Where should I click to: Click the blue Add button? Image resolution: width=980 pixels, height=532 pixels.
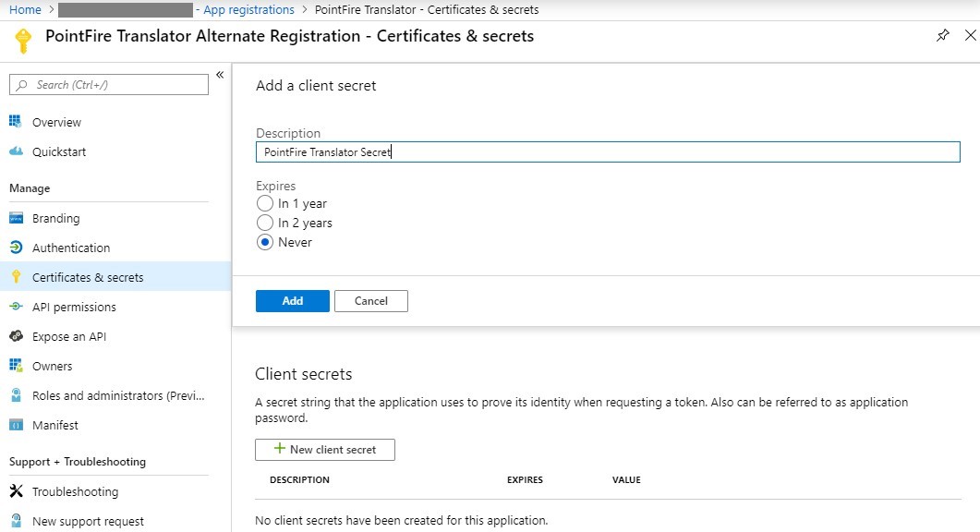[x=293, y=301]
